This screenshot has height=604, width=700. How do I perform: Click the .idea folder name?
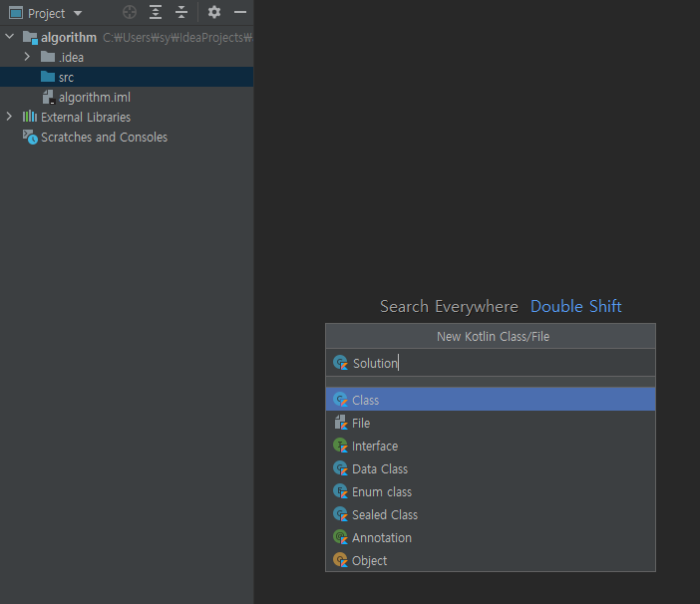[x=71, y=57]
